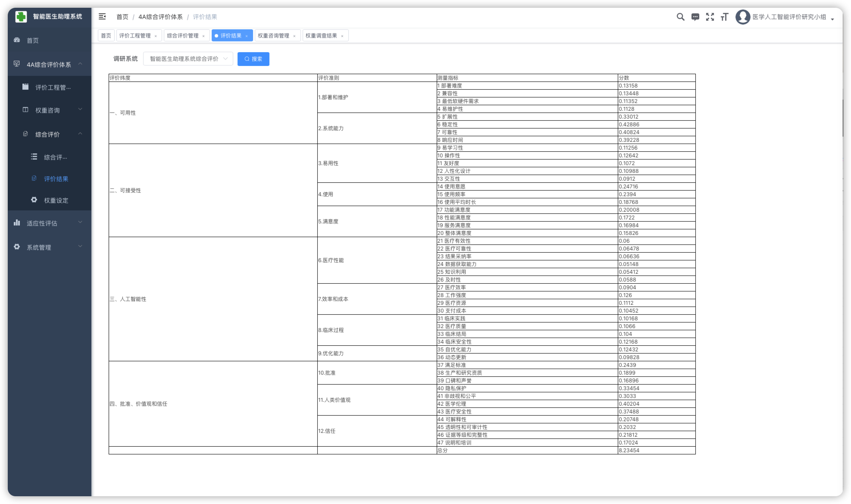Close the active 评价结果 tab

[x=247, y=36]
